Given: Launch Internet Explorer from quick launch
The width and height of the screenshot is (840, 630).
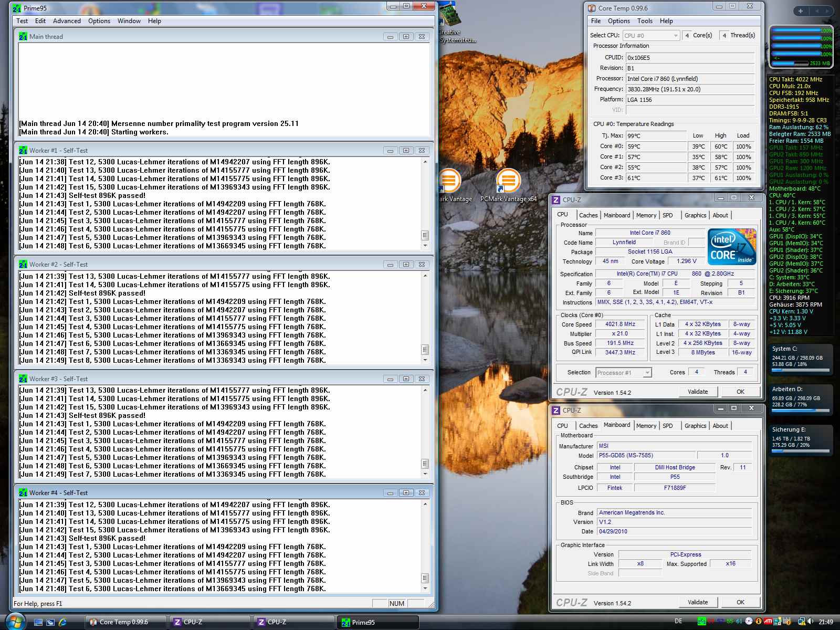Looking at the screenshot, I should click(x=62, y=622).
